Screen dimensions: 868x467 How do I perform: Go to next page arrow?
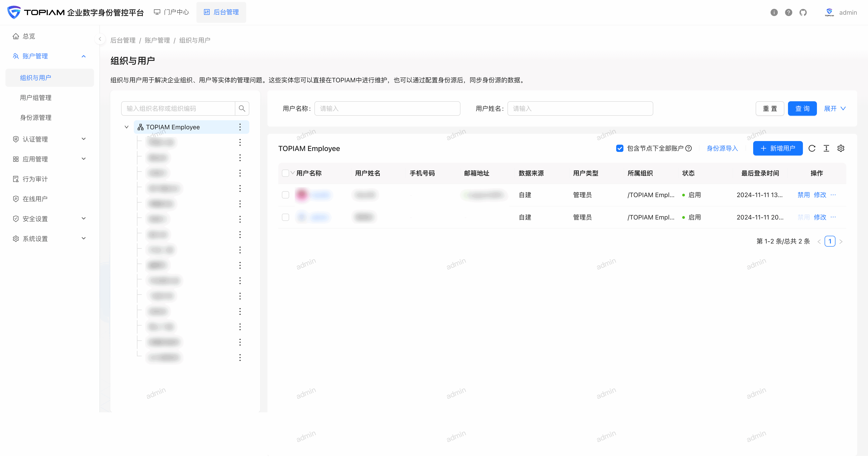click(841, 242)
